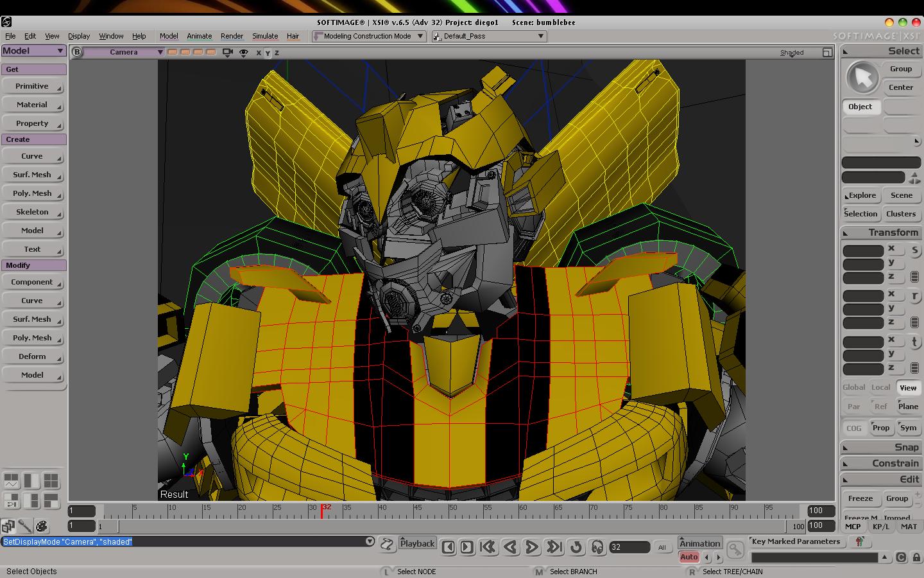Screen dimensions: 924x578
Task: Click the Primitive button
Action: [x=32, y=86]
